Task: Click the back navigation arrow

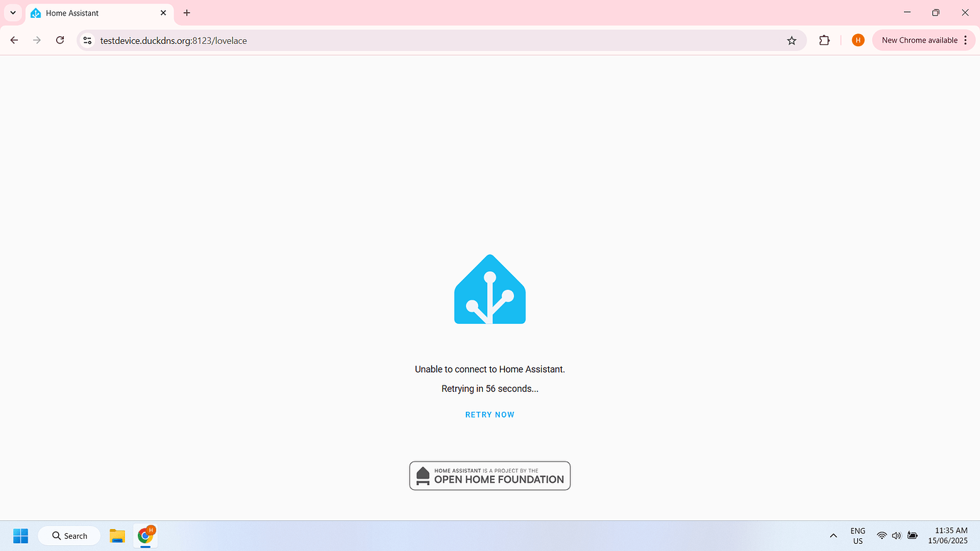Action: pyautogui.click(x=13, y=40)
